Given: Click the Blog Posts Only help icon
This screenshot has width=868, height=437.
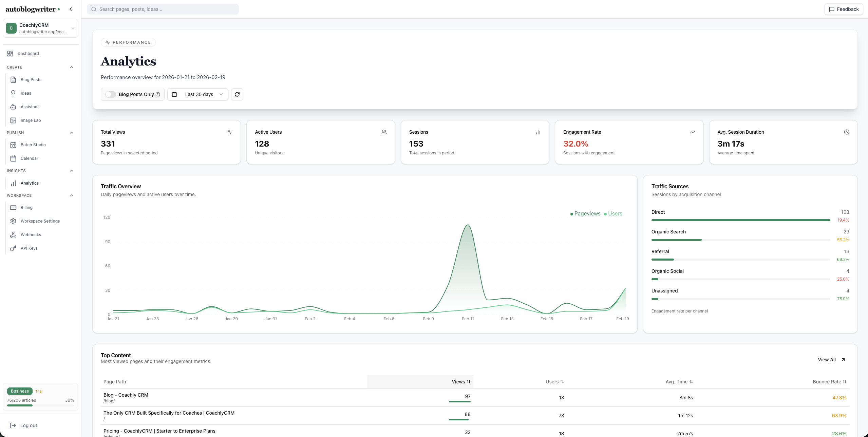Looking at the screenshot, I should click(x=158, y=94).
